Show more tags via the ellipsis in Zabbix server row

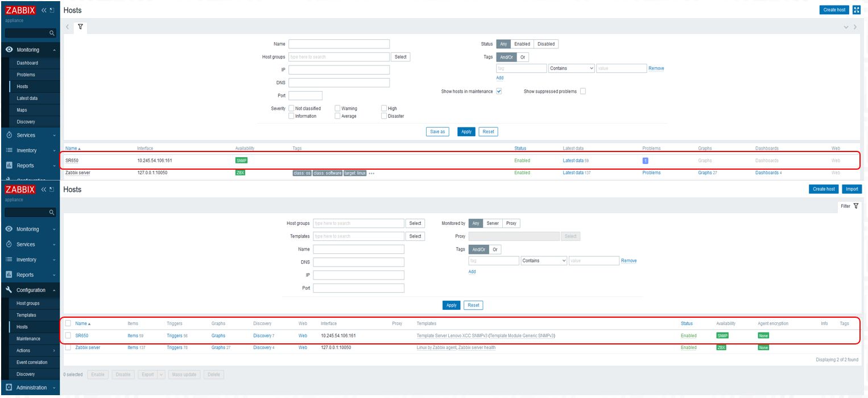(x=371, y=173)
